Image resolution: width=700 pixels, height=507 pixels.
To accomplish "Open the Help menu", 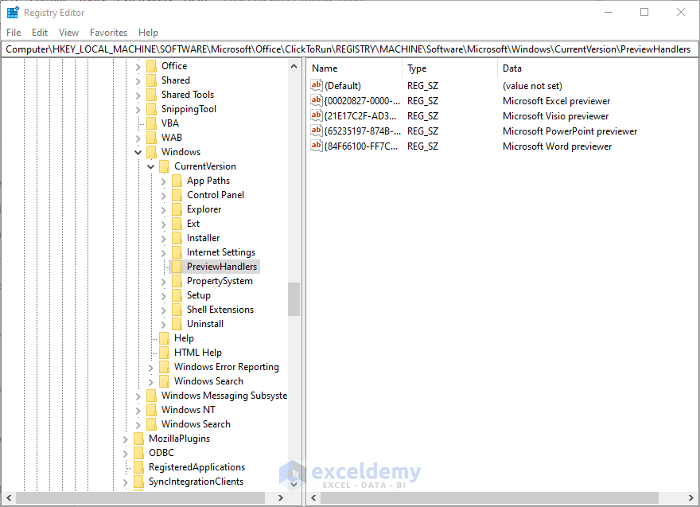I will pyautogui.click(x=148, y=33).
